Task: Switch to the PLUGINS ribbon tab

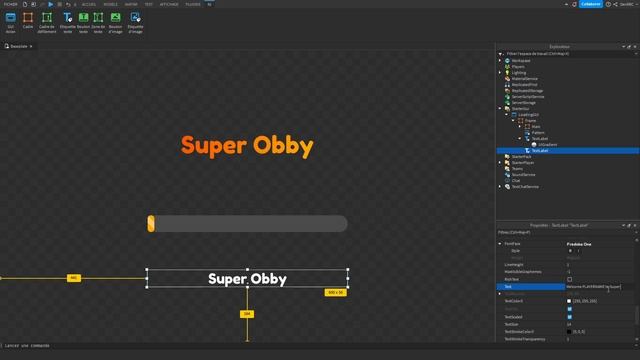Action: pos(193,4)
